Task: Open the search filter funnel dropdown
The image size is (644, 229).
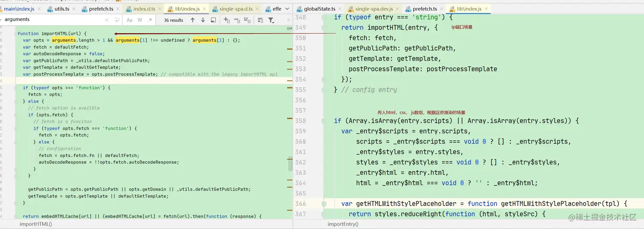Action: (271, 20)
